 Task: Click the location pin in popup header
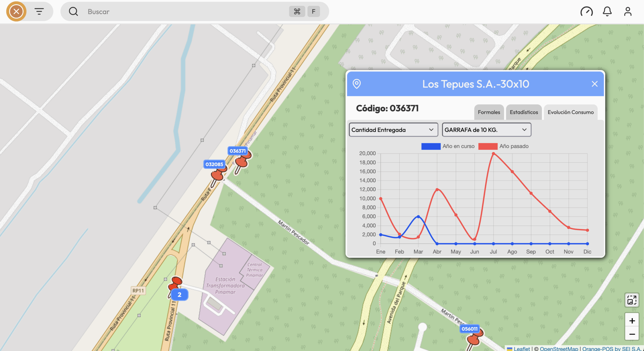(x=356, y=84)
